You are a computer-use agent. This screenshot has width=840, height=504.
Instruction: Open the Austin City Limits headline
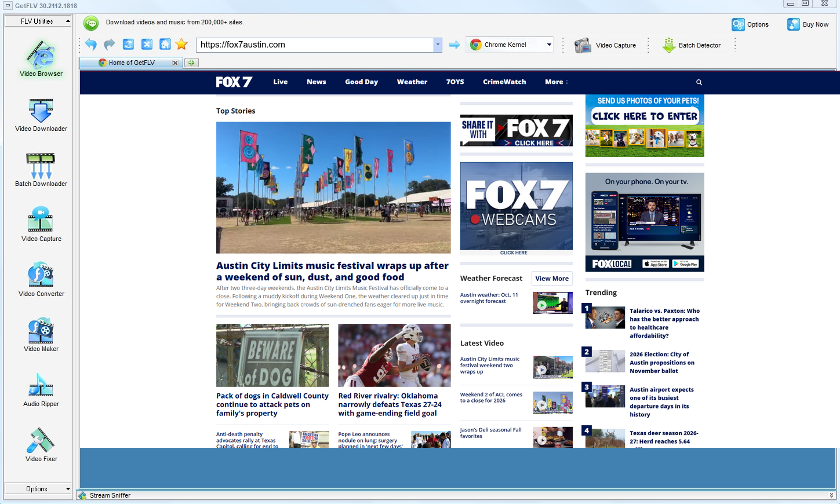click(x=332, y=271)
